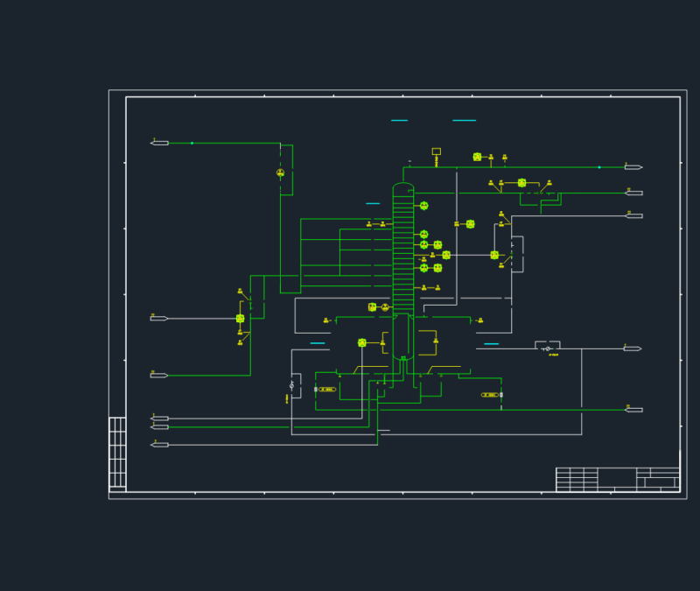Screen dimensions: 700x591
Task: Click the top-left off-page connector arrow
Action: tap(159, 143)
